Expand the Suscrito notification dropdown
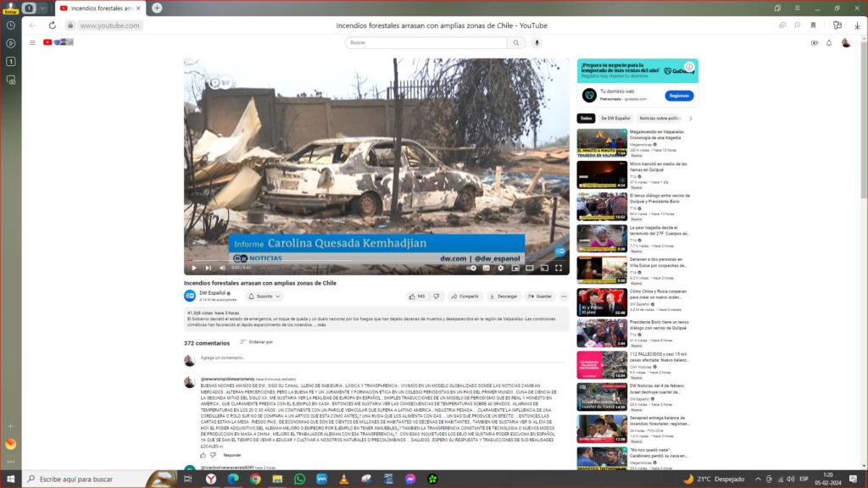 tap(264, 297)
